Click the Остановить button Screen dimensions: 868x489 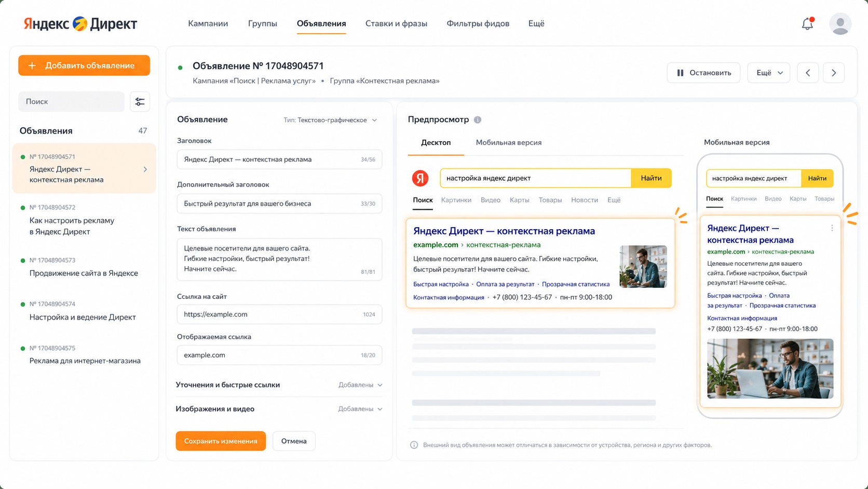click(x=703, y=73)
